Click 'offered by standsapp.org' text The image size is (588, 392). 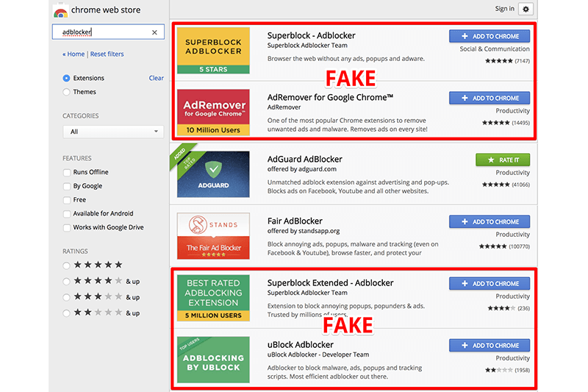point(304,231)
